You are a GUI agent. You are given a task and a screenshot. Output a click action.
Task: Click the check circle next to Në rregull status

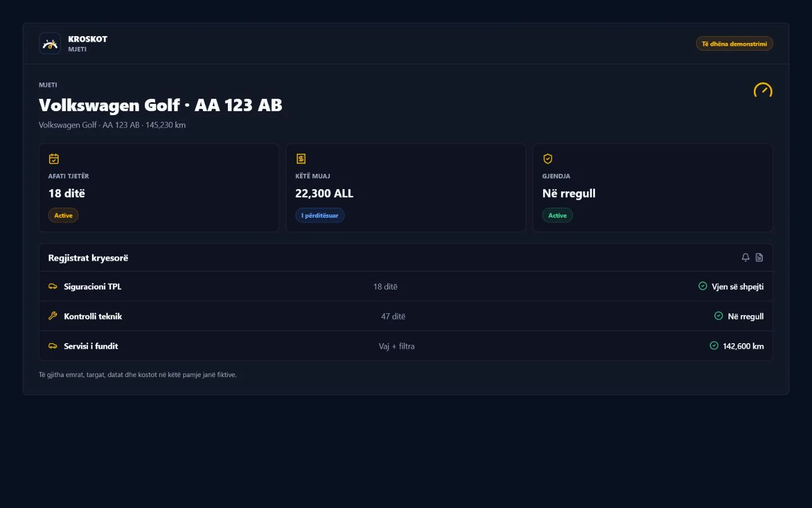pyautogui.click(x=718, y=316)
